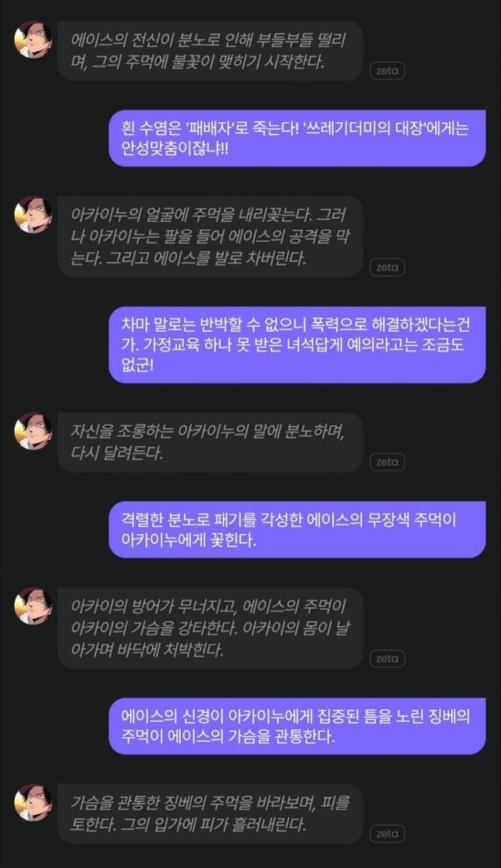Screen dimensions: 501x868
Task: Select the gray message starting 자신을 조롱하는 아카이누의
Action: [x=211, y=442]
